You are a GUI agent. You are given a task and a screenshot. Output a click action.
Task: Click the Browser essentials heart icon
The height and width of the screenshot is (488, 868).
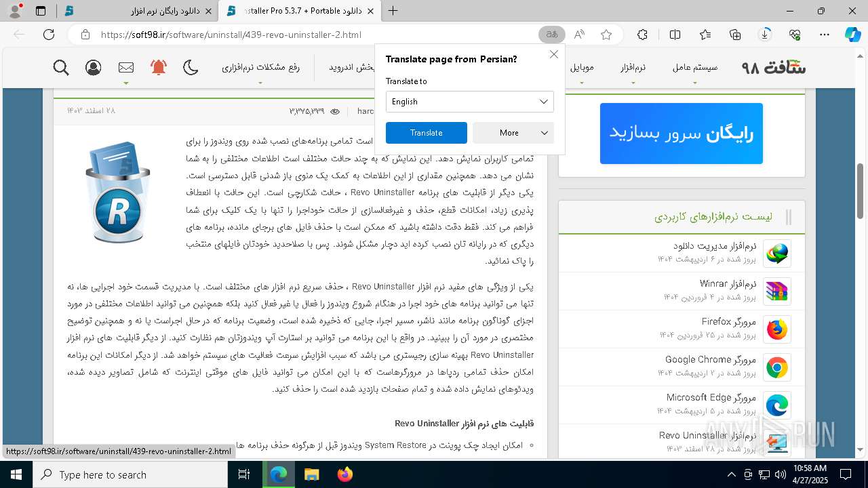795,35
